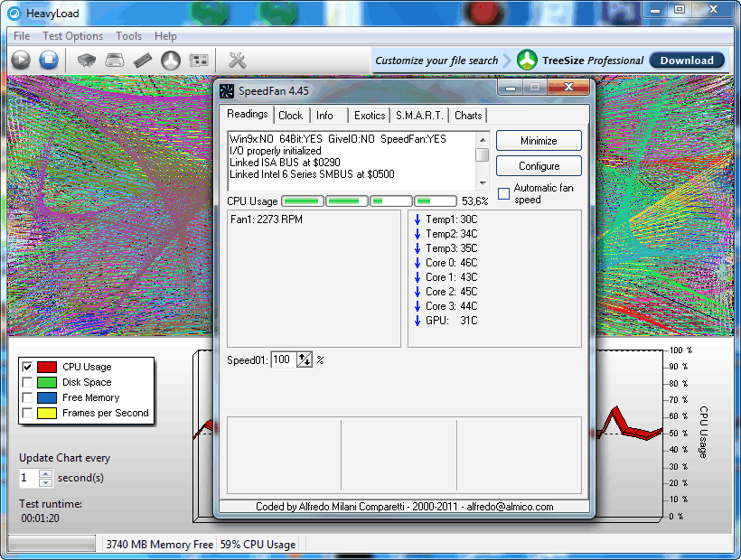This screenshot has height=560, width=741.
Task: Switch to the S.M.A.R.T. tab
Action: [x=419, y=116]
